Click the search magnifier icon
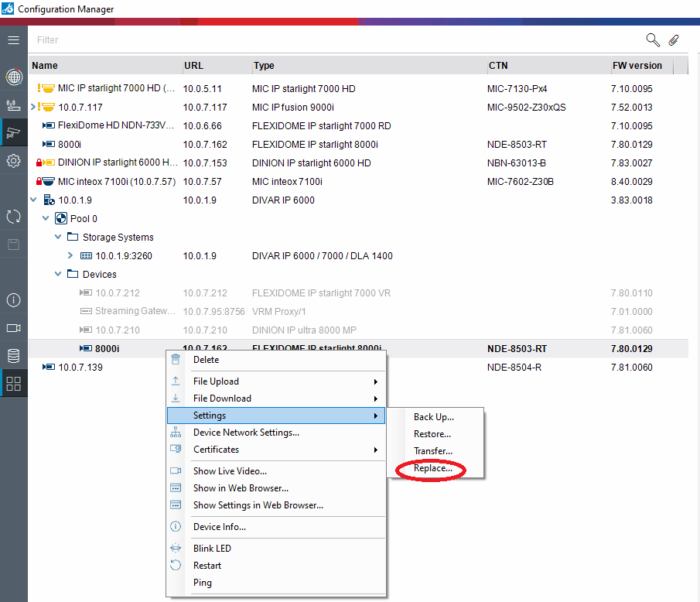700x602 pixels. pyautogui.click(x=653, y=40)
